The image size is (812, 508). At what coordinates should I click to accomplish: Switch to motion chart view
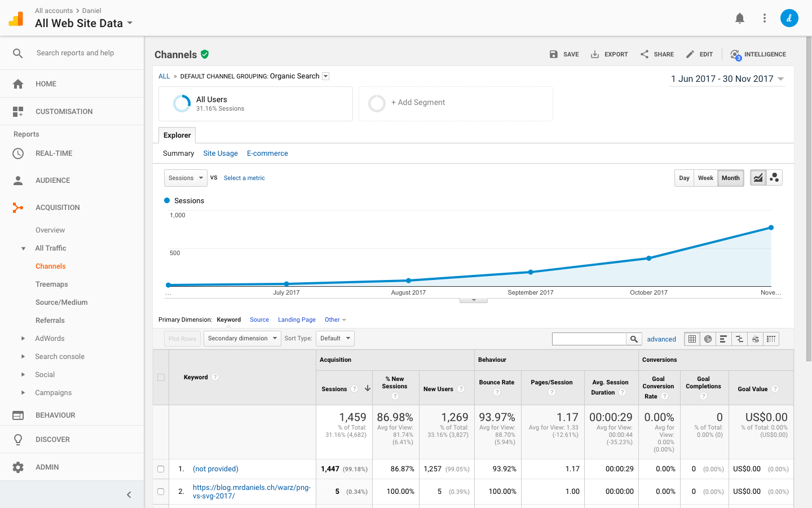[774, 178]
